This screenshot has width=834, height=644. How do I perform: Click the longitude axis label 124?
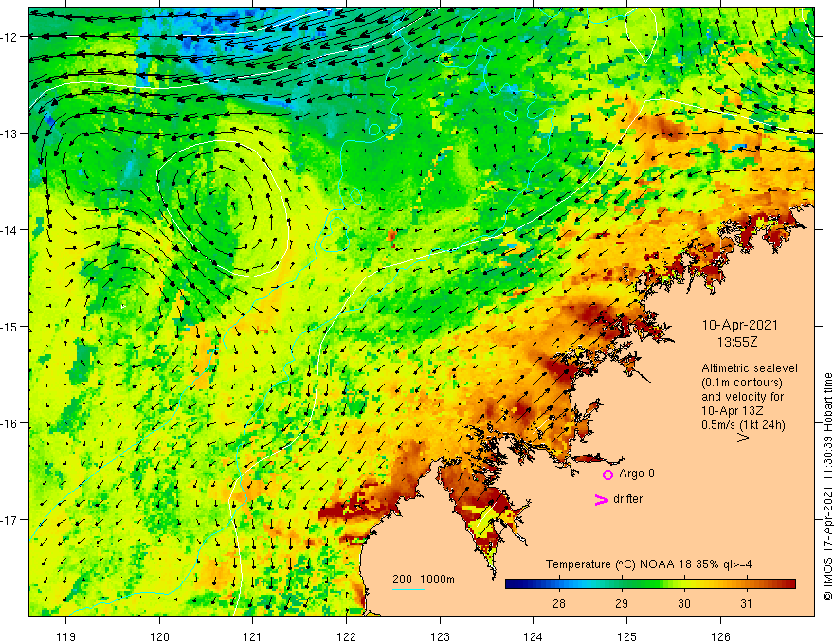534,636
